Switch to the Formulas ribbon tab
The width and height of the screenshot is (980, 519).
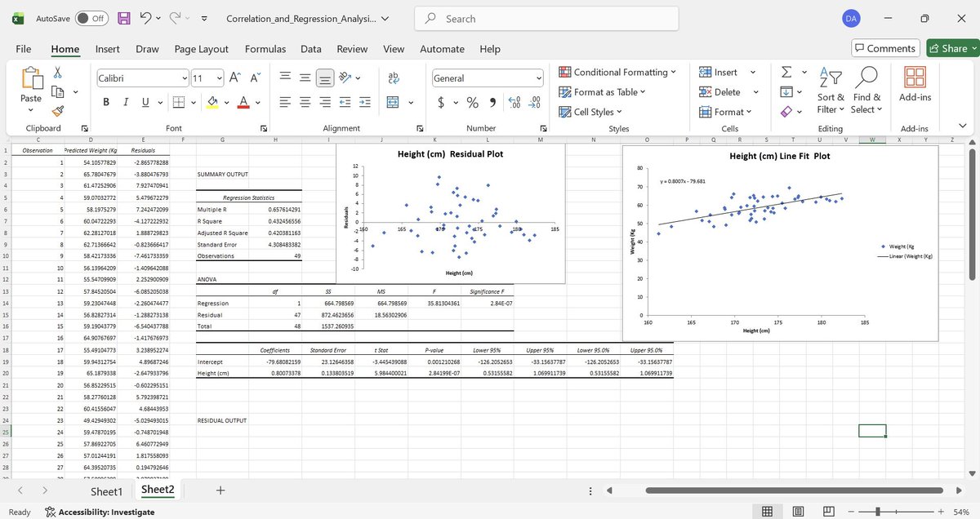(265, 49)
